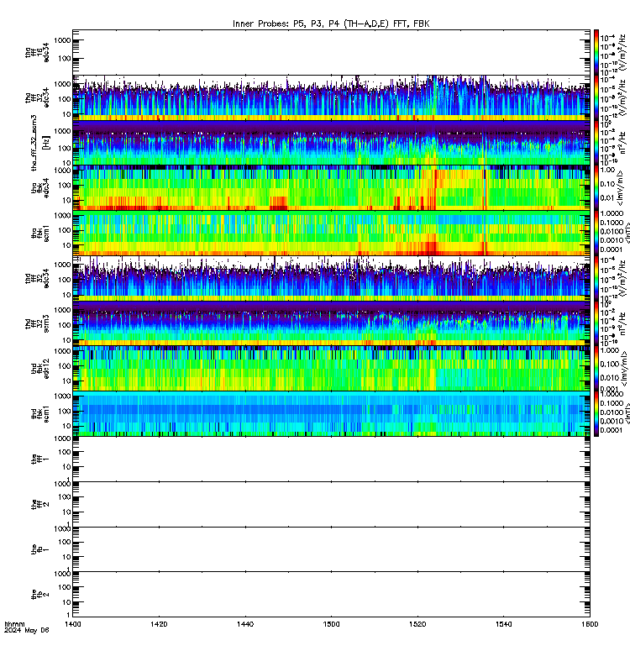Click the tha_fff_32_scm3 spectrogram panel
The height and width of the screenshot is (672, 630).
click(331, 143)
